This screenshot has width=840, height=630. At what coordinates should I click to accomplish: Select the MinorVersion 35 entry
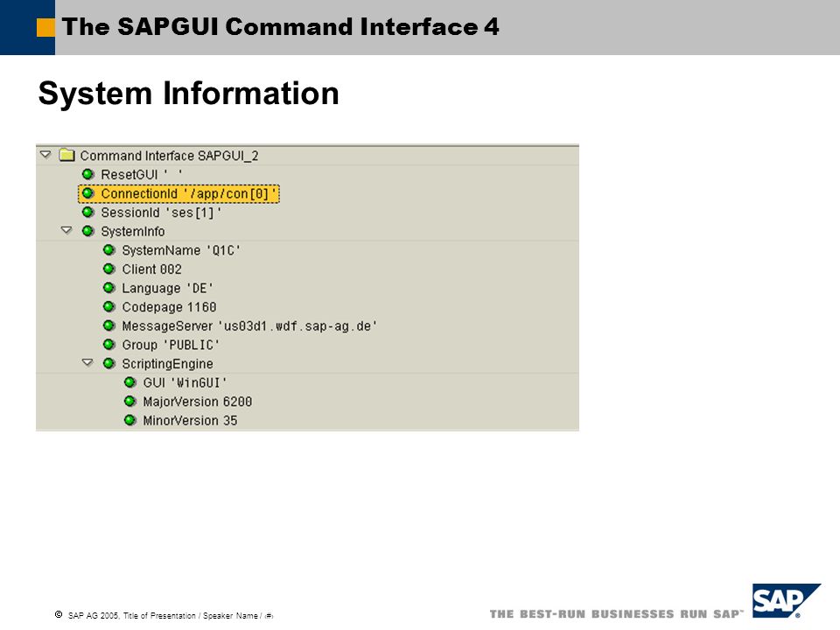pyautogui.click(x=190, y=421)
